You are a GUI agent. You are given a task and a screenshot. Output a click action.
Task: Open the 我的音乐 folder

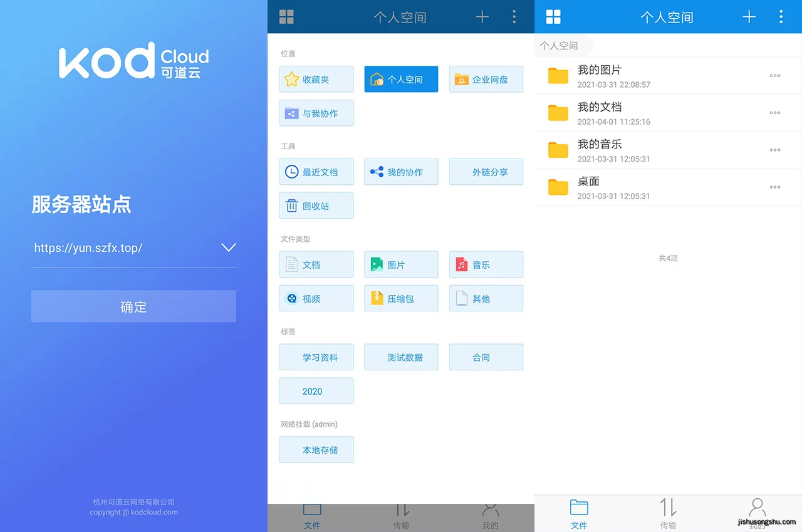[668, 150]
